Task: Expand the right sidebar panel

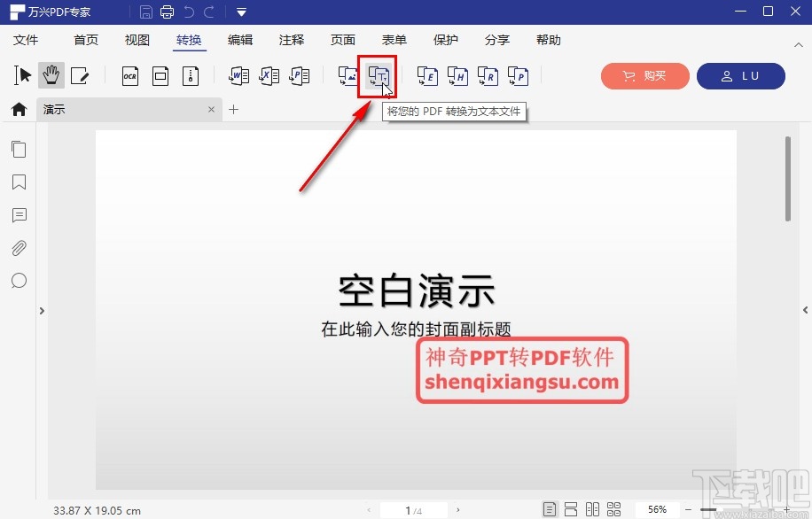Action: (x=804, y=311)
